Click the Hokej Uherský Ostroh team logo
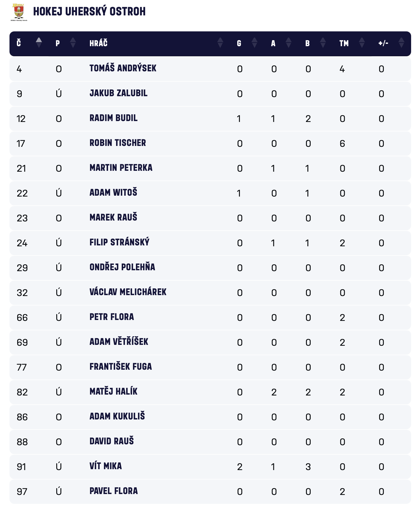The image size is (420, 505). coord(19,12)
